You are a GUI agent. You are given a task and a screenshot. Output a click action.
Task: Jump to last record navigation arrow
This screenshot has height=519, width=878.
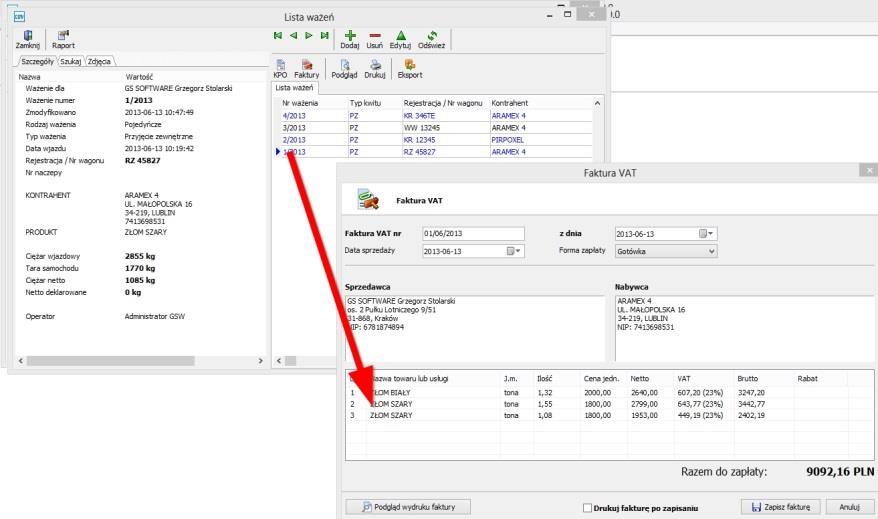(x=324, y=35)
